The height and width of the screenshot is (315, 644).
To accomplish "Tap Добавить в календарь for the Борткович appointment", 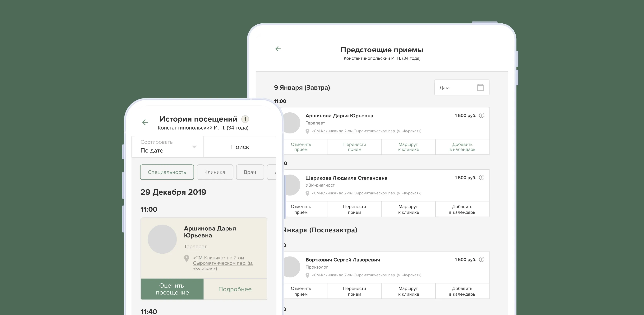I will [x=462, y=291].
